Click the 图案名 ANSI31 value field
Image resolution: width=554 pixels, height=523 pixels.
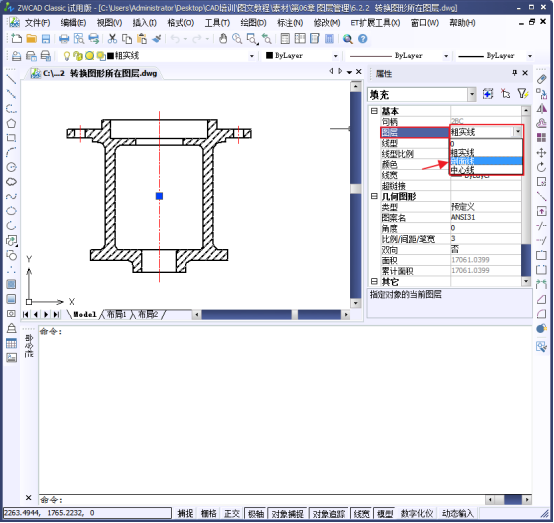pyautogui.click(x=485, y=217)
